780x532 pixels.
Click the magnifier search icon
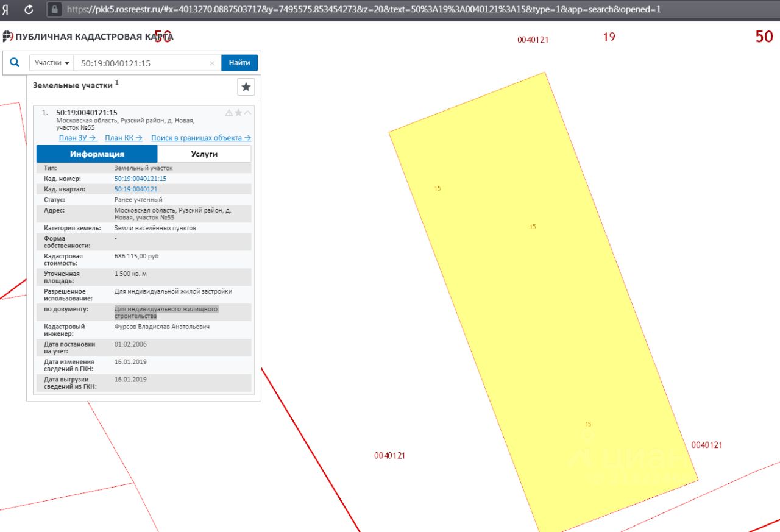[x=15, y=62]
